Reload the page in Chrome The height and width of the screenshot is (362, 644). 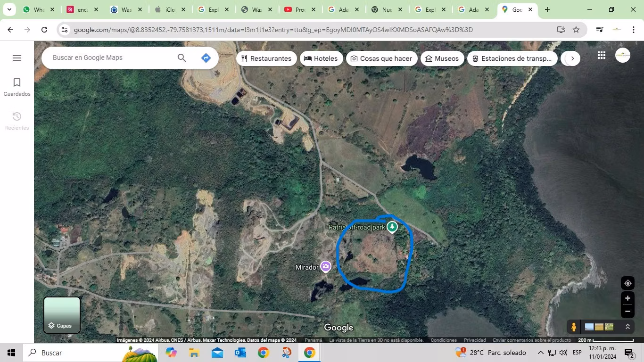tap(44, 30)
